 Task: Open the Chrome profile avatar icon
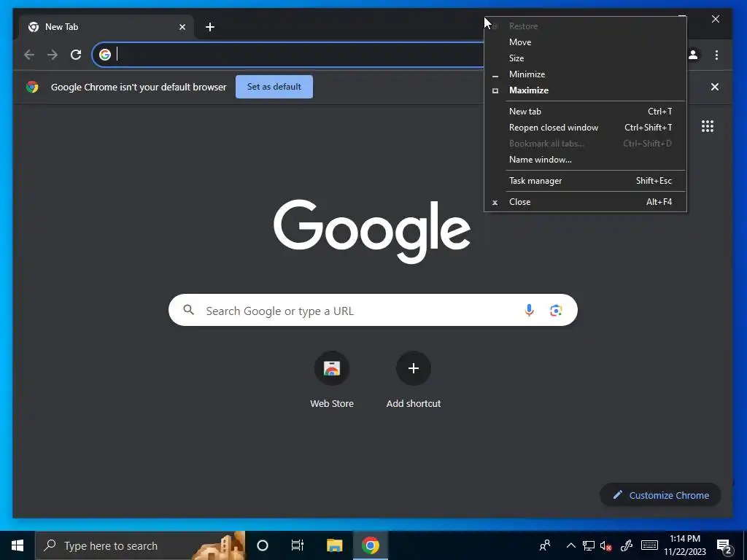pos(693,55)
